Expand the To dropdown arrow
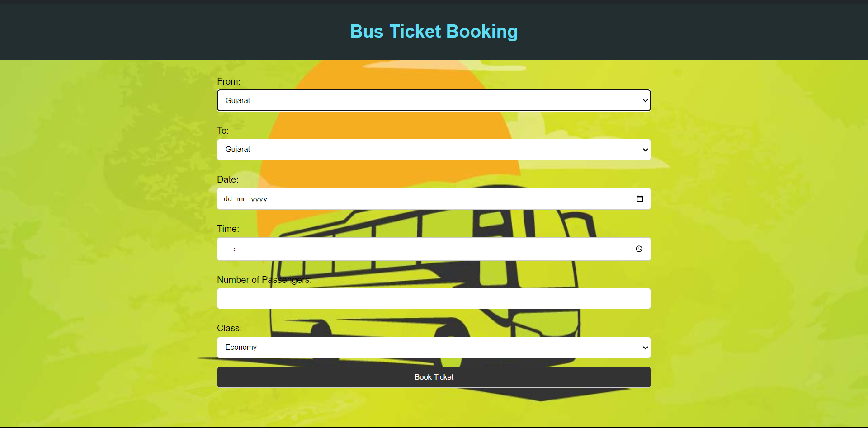Screen dimensions: 868x428 coord(645,150)
